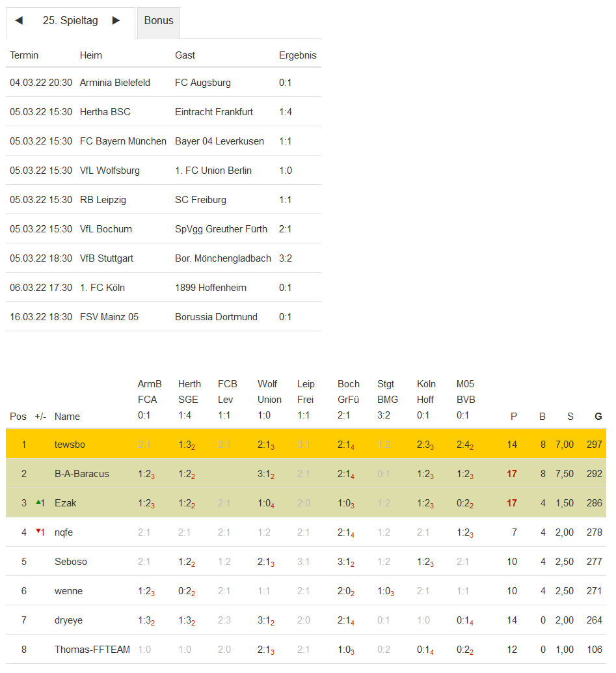The width and height of the screenshot is (616, 673).
Task: Go to next Spieltag with right arrow
Action: 116,21
